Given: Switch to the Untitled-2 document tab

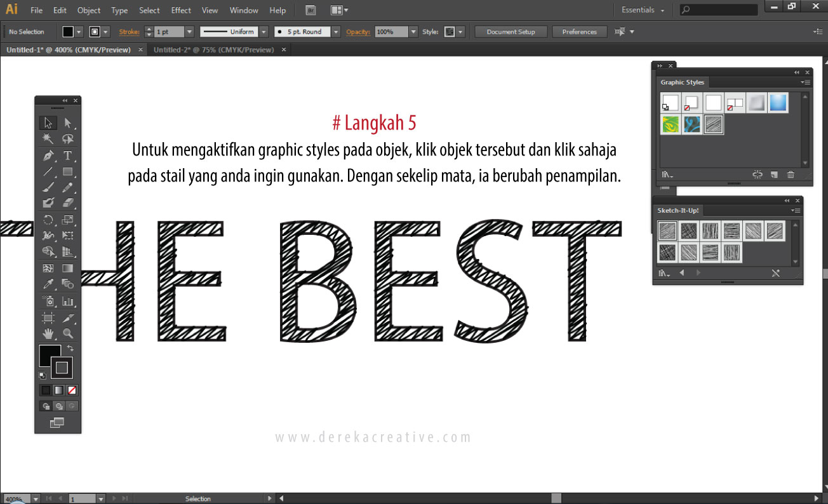Looking at the screenshot, I should (213, 50).
